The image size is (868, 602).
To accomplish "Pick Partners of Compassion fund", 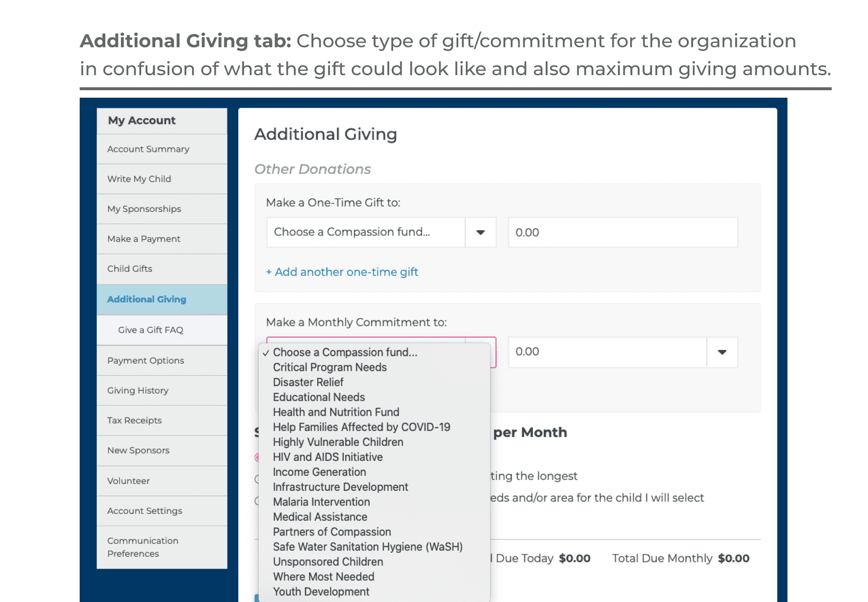I will (374, 532).
